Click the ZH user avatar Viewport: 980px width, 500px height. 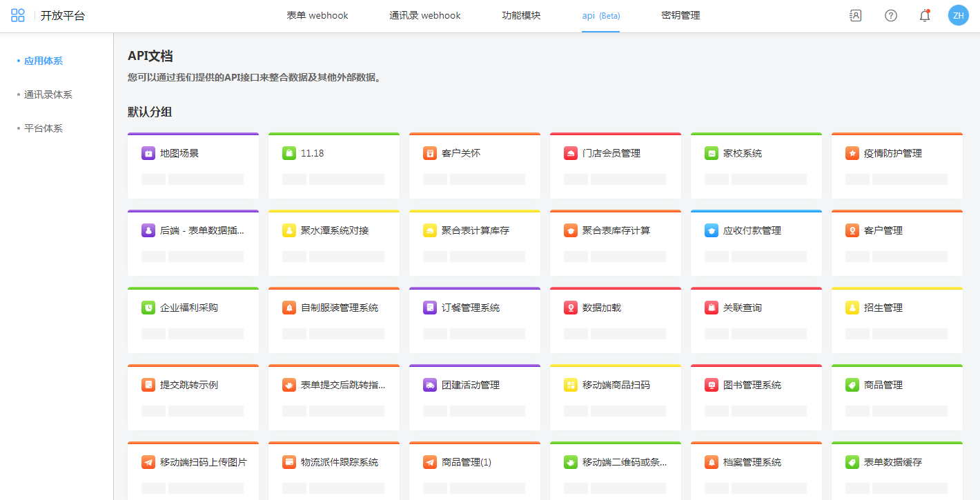pos(958,15)
